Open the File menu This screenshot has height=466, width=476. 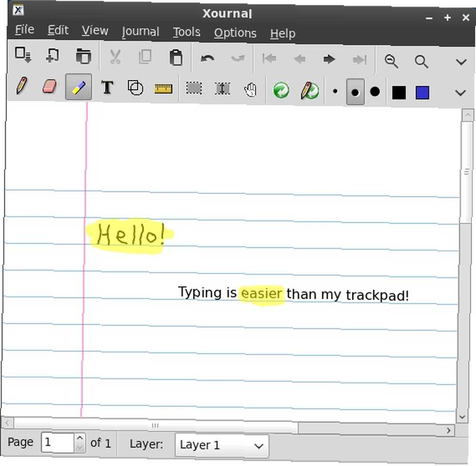[25, 29]
